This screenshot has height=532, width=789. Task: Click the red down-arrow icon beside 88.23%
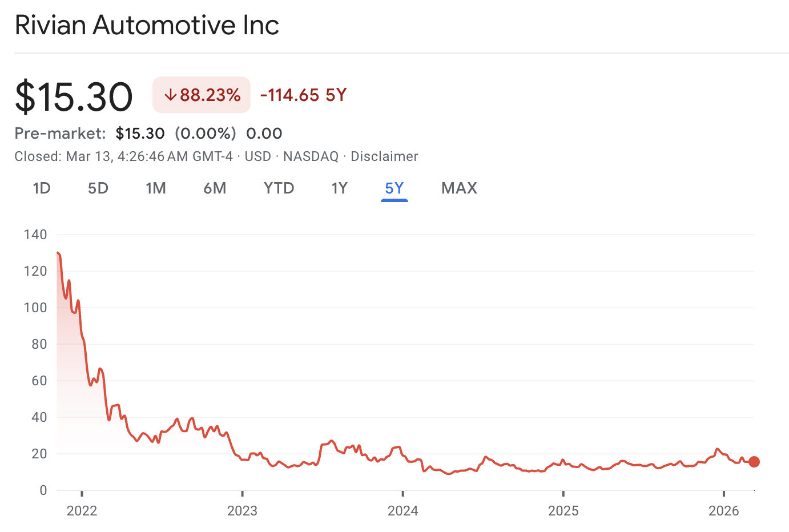170,95
